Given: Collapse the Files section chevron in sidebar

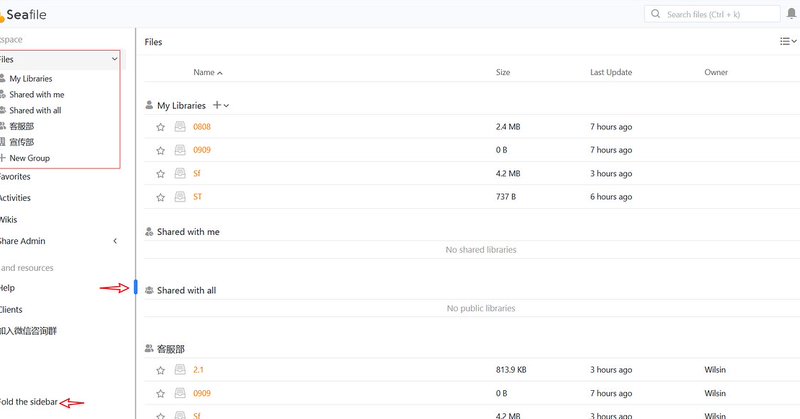Looking at the screenshot, I should coord(115,59).
